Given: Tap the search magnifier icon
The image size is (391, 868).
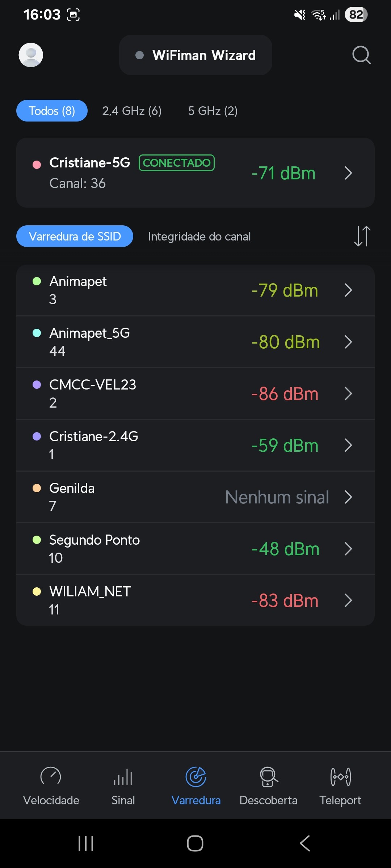Looking at the screenshot, I should click(x=361, y=55).
